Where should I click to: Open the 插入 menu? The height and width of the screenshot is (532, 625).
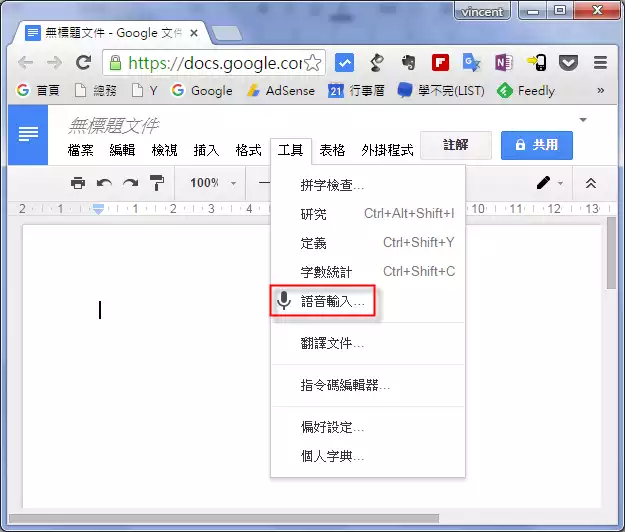point(206,150)
